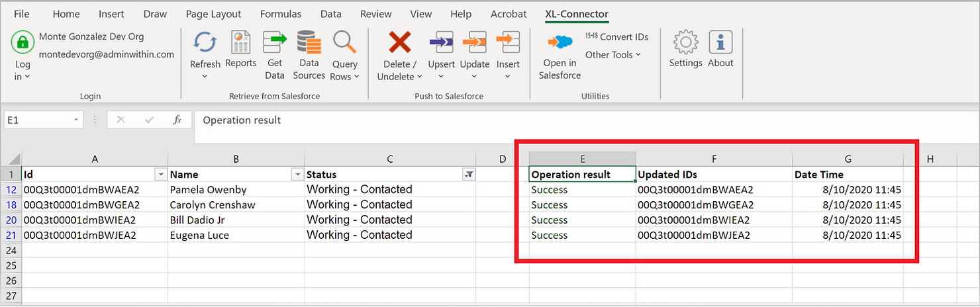Open the Name column filter dropdown
The height and width of the screenshot is (307, 980).
click(297, 175)
